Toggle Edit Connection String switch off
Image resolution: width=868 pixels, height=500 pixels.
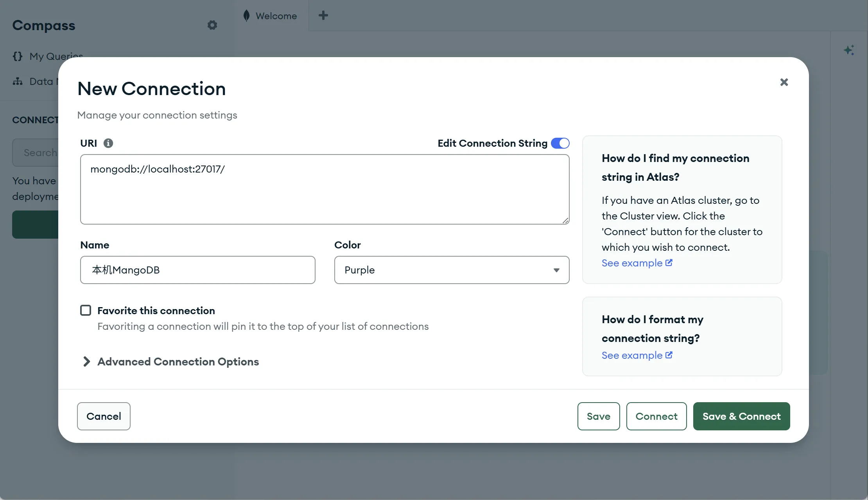tap(560, 143)
